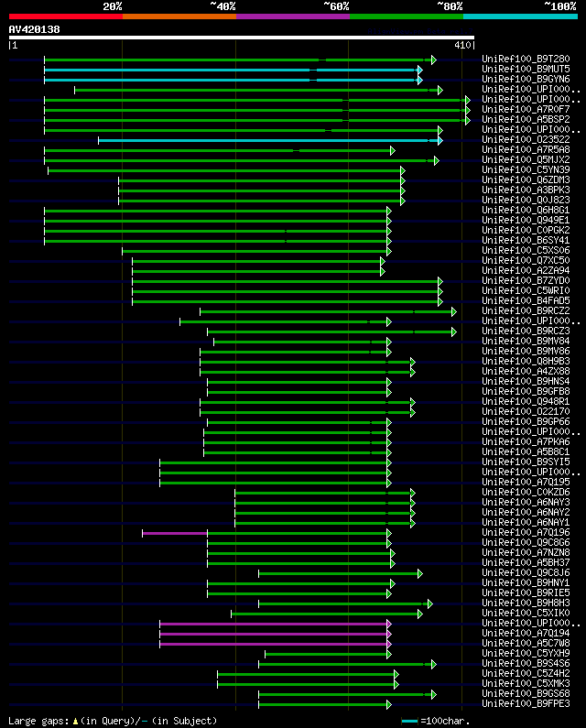Select the UniRef100_C5XIK0 label
The image size is (586, 728).
click(x=526, y=613)
